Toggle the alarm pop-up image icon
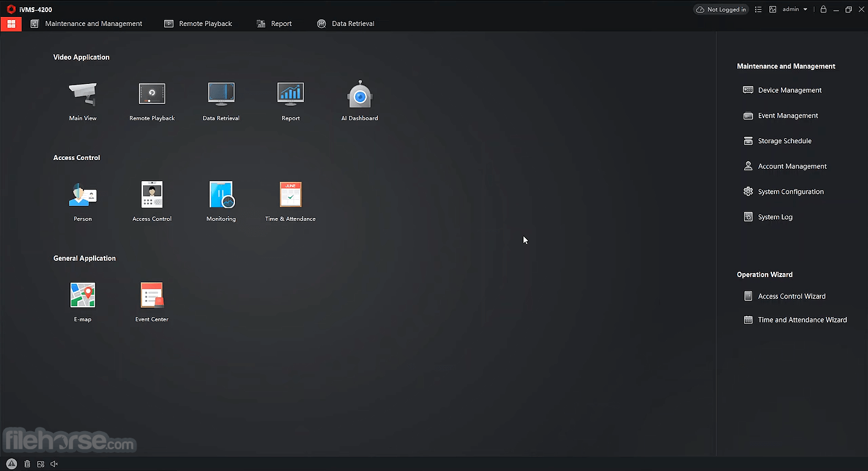The width and height of the screenshot is (868, 471). click(40, 464)
